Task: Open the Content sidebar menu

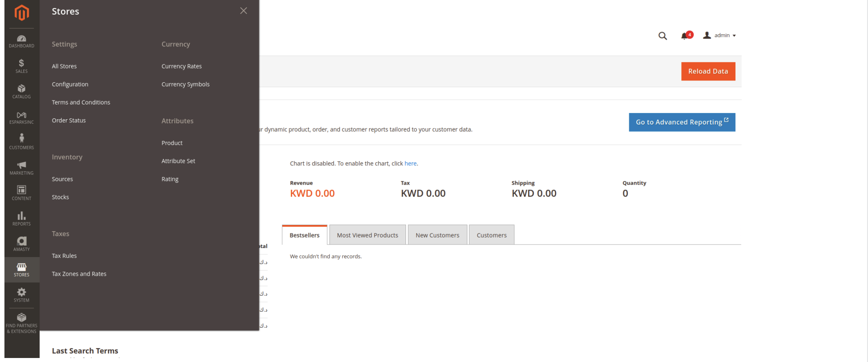Action: pos(21,193)
